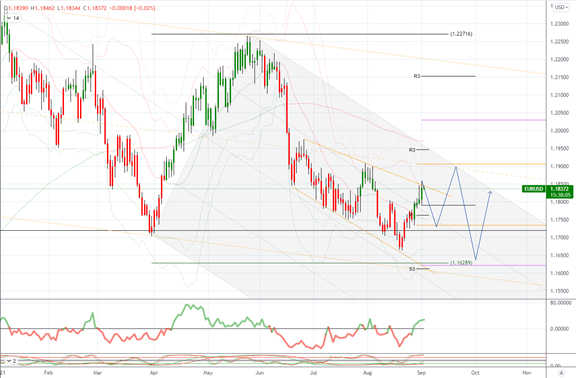Image resolution: width=576 pixels, height=378 pixels.
Task: Expand the collapsed 2 indicators legend in bottom pane
Action: click(8, 361)
